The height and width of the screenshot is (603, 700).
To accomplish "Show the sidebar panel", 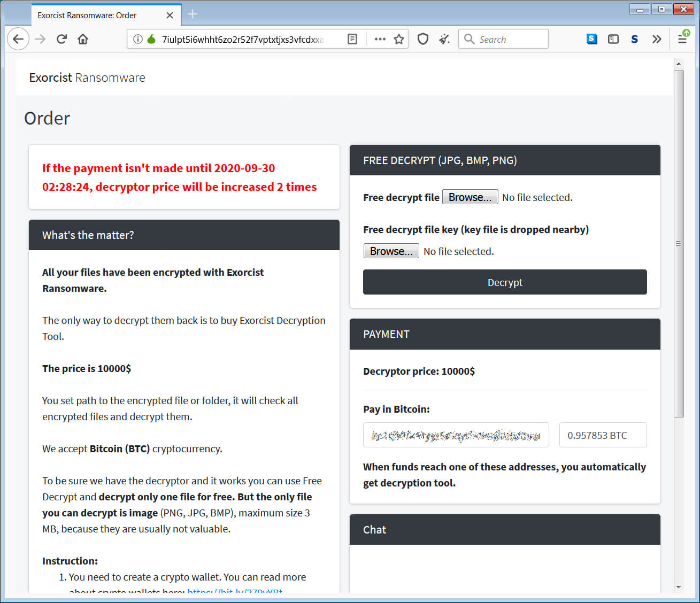I will pos(613,39).
